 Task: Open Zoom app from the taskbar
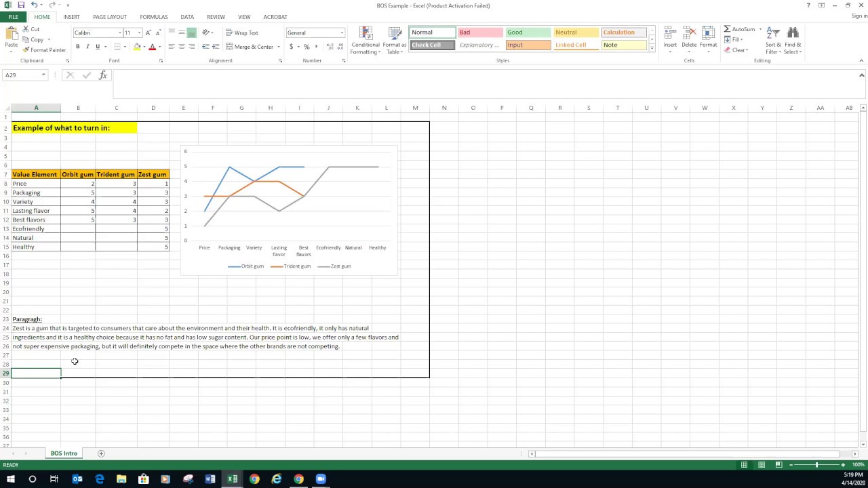click(321, 479)
